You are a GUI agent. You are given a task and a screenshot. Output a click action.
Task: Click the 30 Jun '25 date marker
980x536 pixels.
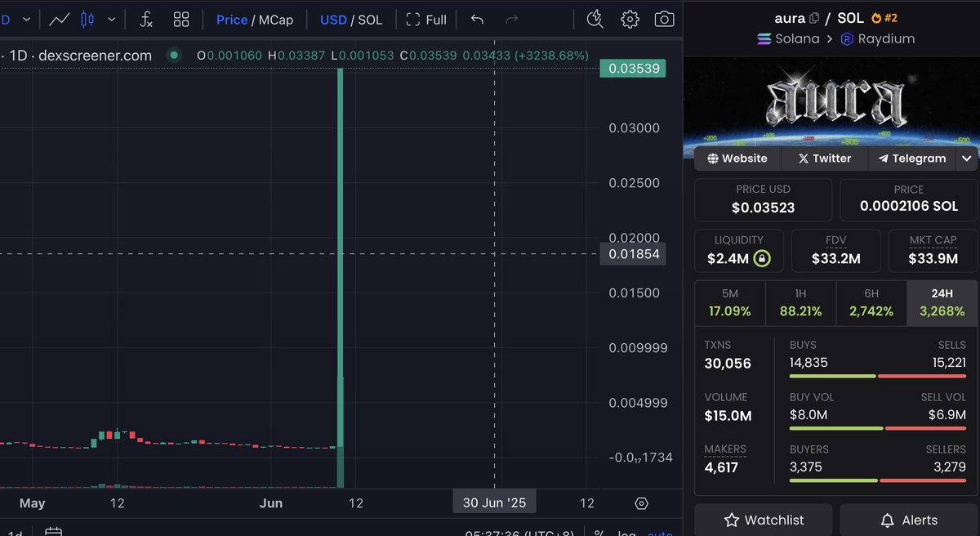[494, 502]
